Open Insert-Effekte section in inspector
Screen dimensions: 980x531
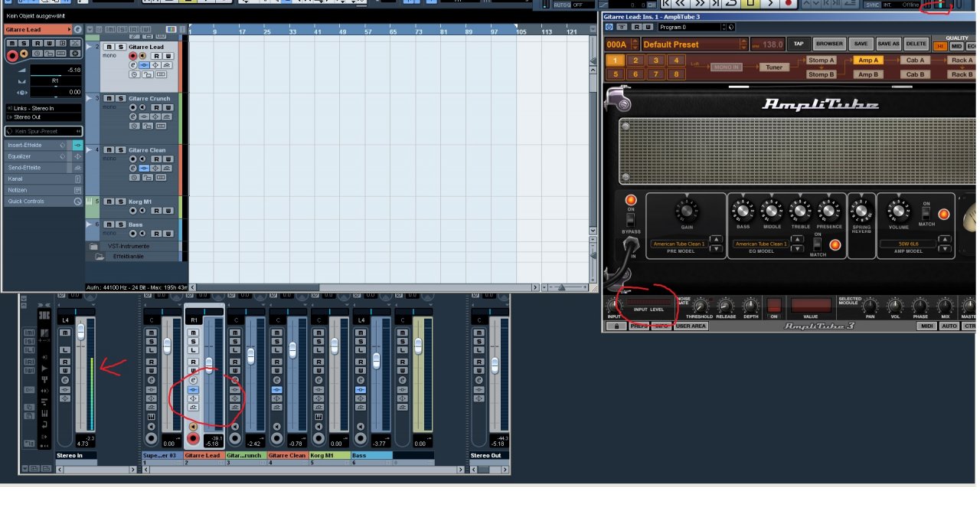43,145
